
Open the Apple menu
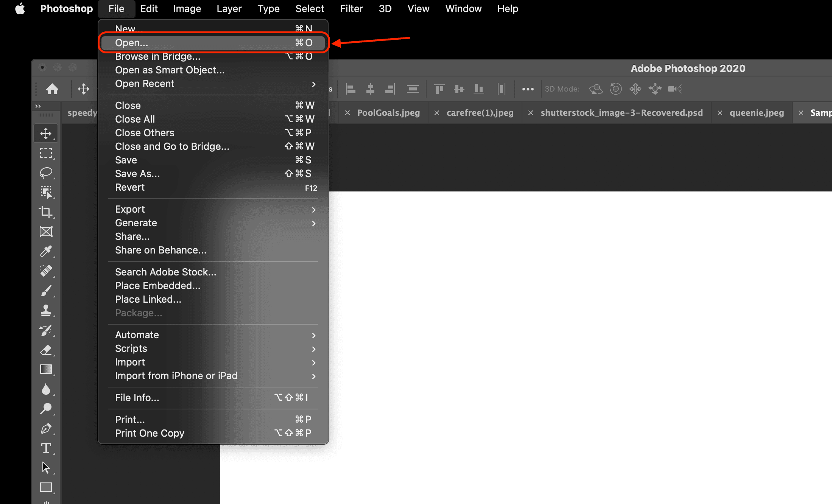(x=20, y=9)
